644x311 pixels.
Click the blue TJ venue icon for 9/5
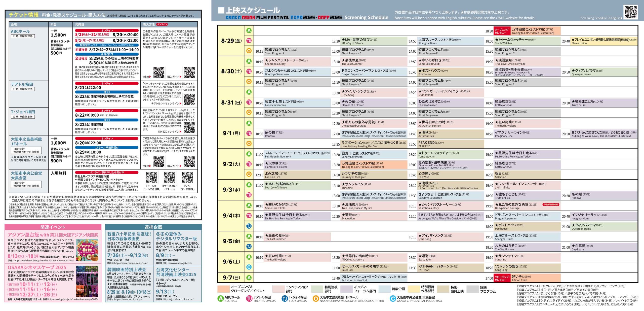coord(249,247)
